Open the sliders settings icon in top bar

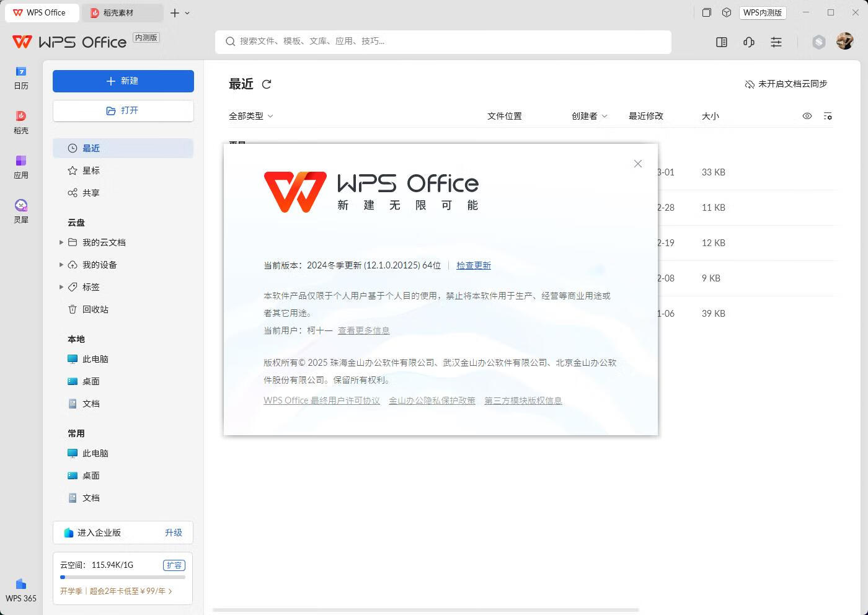(x=776, y=42)
